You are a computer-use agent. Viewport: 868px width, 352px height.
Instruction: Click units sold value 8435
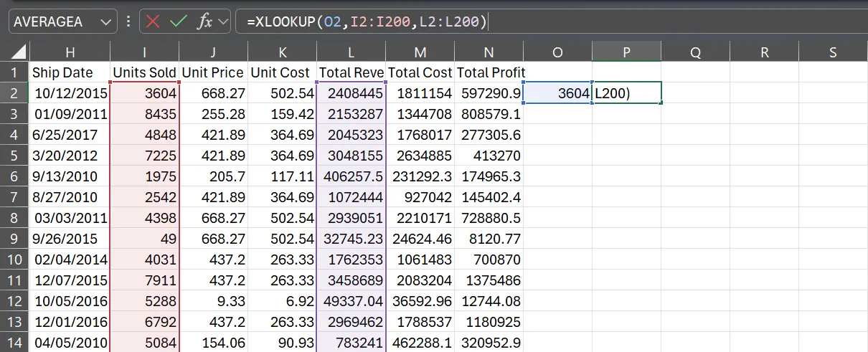point(144,114)
